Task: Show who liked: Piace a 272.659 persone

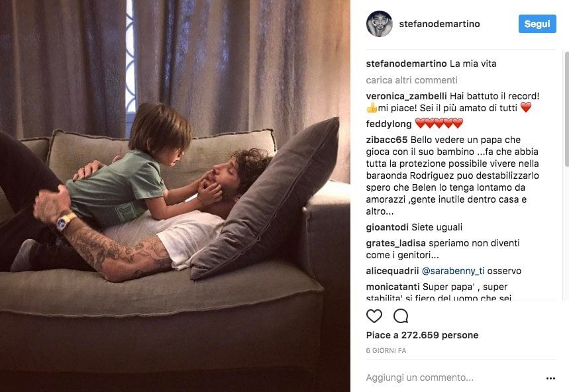Action: [x=422, y=335]
